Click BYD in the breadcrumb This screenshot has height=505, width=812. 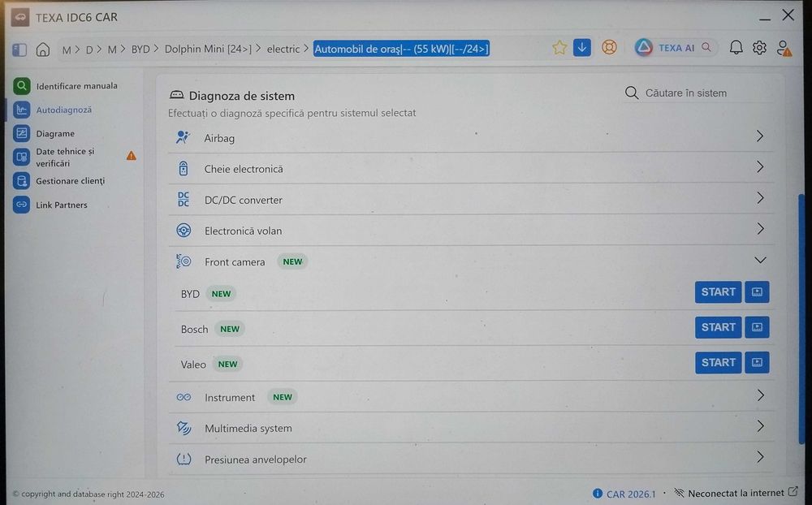pyautogui.click(x=140, y=50)
